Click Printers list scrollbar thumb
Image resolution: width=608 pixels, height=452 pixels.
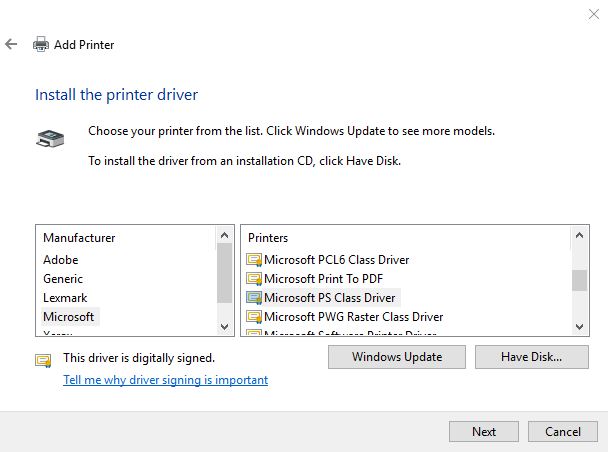pyautogui.click(x=579, y=280)
